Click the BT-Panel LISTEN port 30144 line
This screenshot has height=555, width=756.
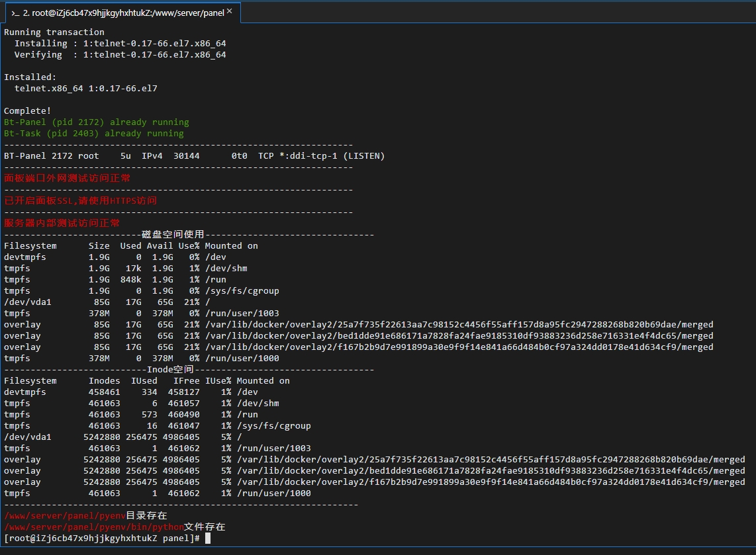point(194,155)
